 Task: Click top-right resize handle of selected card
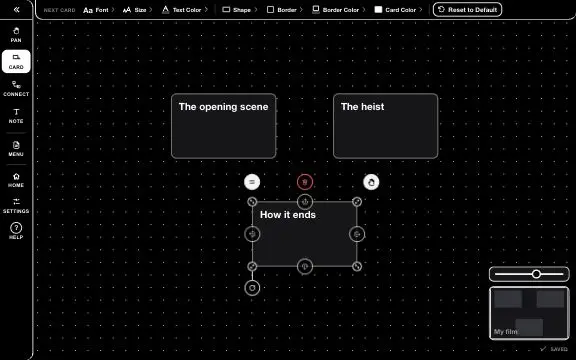tap(357, 202)
